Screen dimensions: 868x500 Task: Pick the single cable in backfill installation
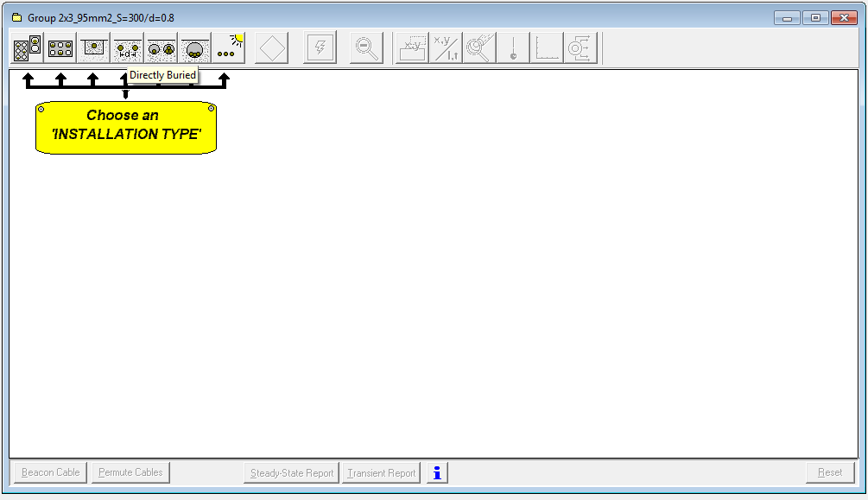[x=94, y=48]
